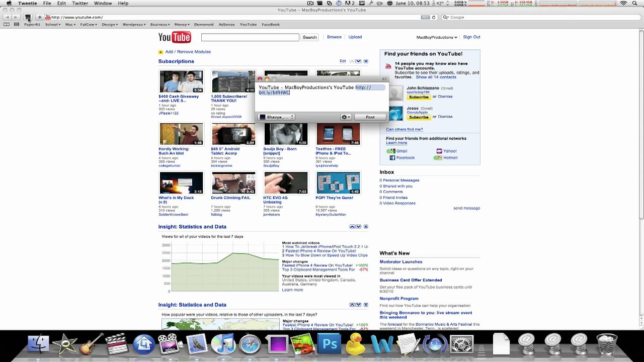The height and width of the screenshot is (362, 644).
Task: Open the Top Sites grid icon
Action: tap(17, 24)
